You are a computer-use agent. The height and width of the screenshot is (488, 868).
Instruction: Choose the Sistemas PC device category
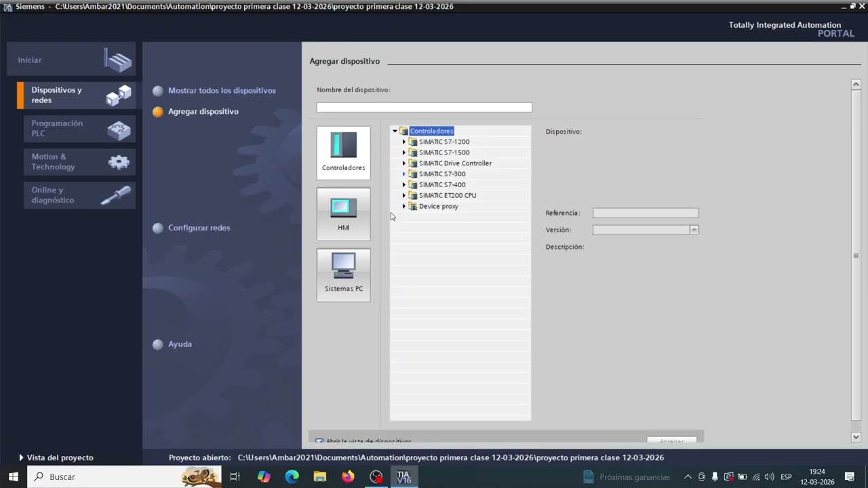(x=343, y=274)
